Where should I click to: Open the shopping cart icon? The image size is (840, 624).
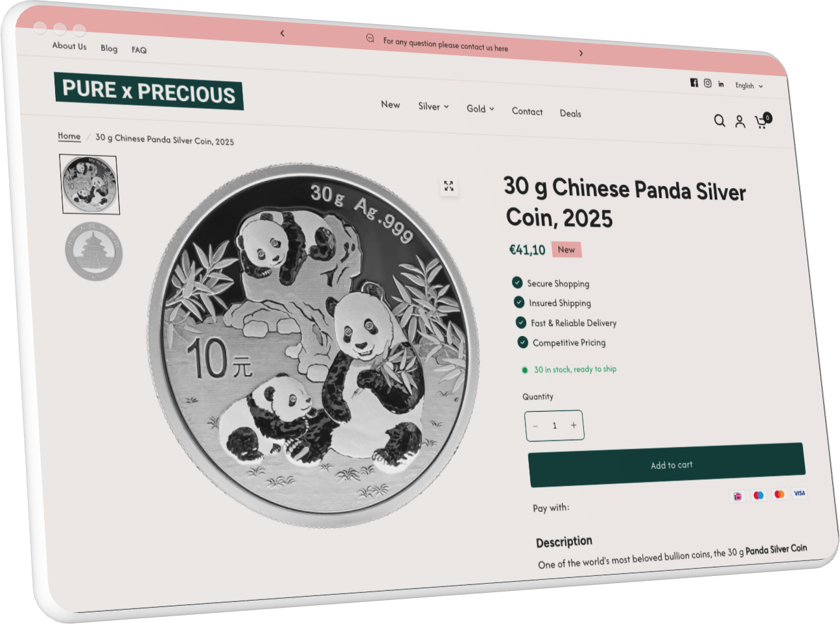coord(763,121)
